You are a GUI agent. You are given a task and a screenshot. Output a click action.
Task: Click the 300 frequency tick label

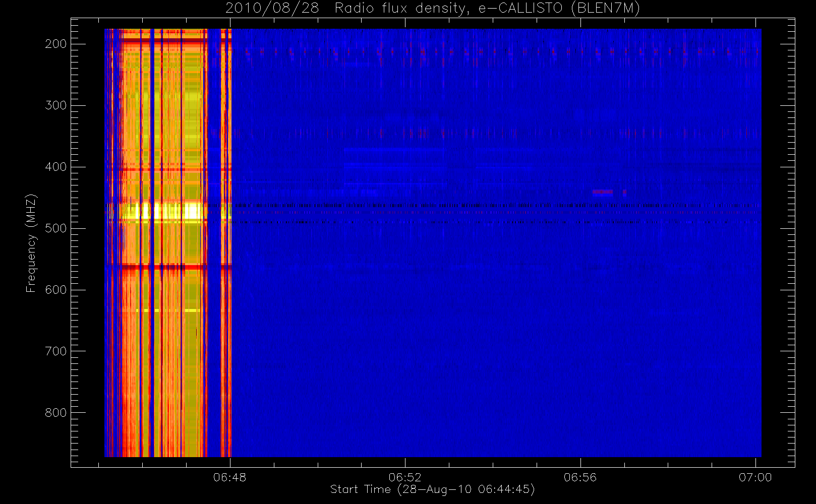[x=55, y=105]
